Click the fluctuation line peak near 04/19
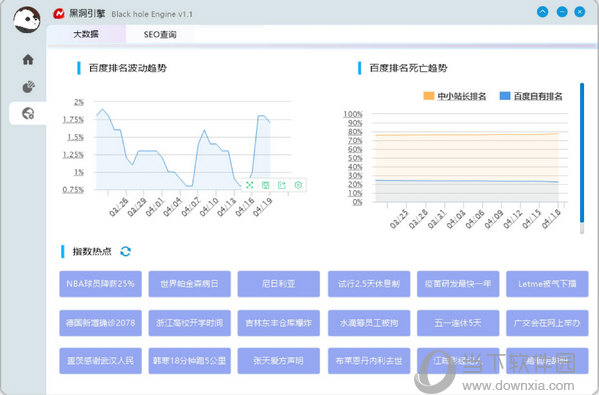The height and width of the screenshot is (395, 599). [x=261, y=115]
